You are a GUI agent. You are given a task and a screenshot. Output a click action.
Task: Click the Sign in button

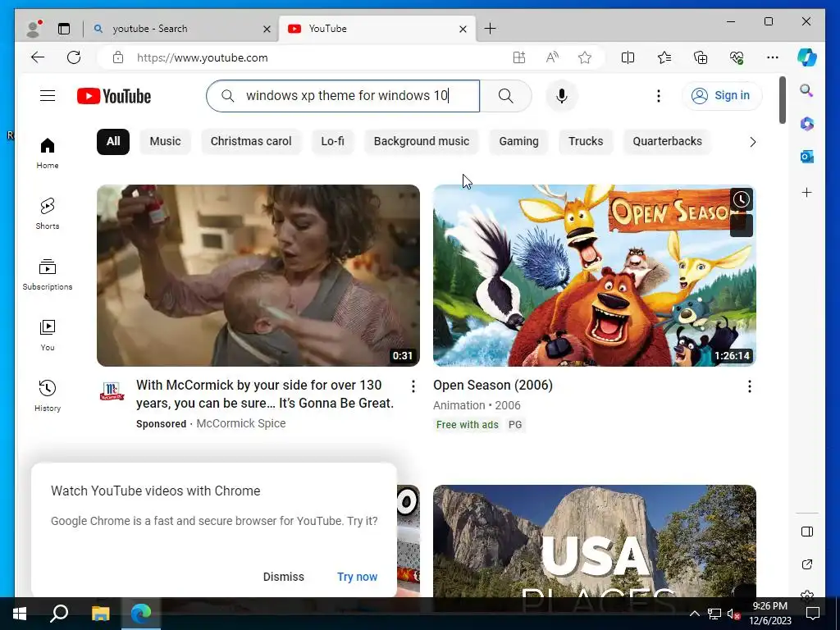(x=722, y=96)
